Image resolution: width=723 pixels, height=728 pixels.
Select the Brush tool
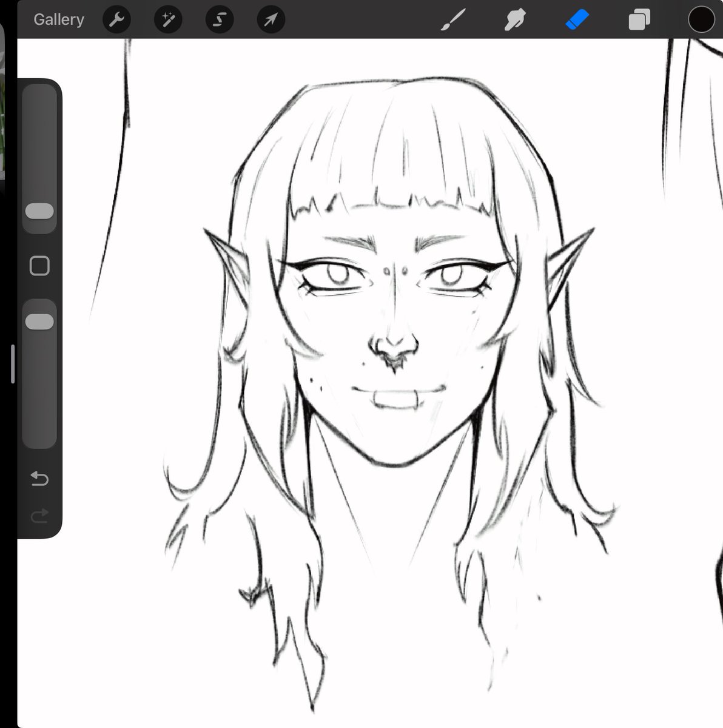(x=453, y=19)
